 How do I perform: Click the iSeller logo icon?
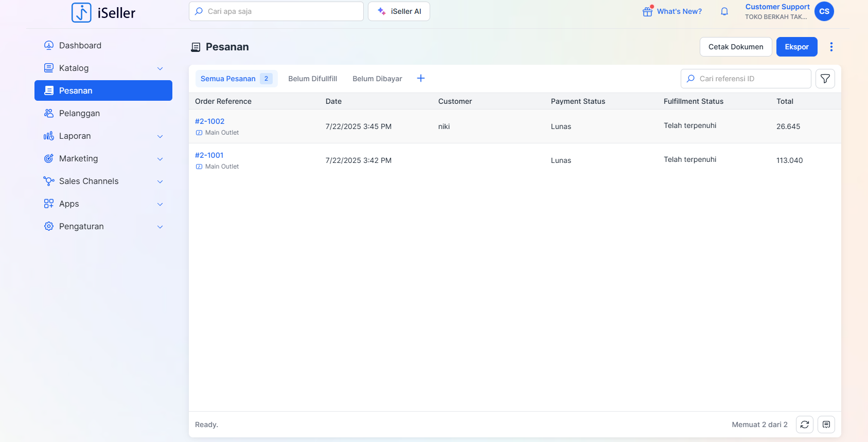pyautogui.click(x=81, y=12)
